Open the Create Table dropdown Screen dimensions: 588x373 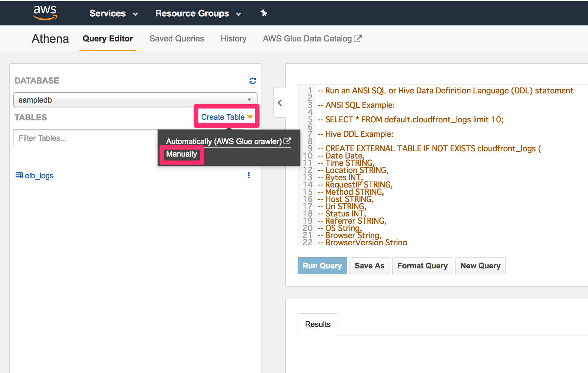[x=226, y=116]
